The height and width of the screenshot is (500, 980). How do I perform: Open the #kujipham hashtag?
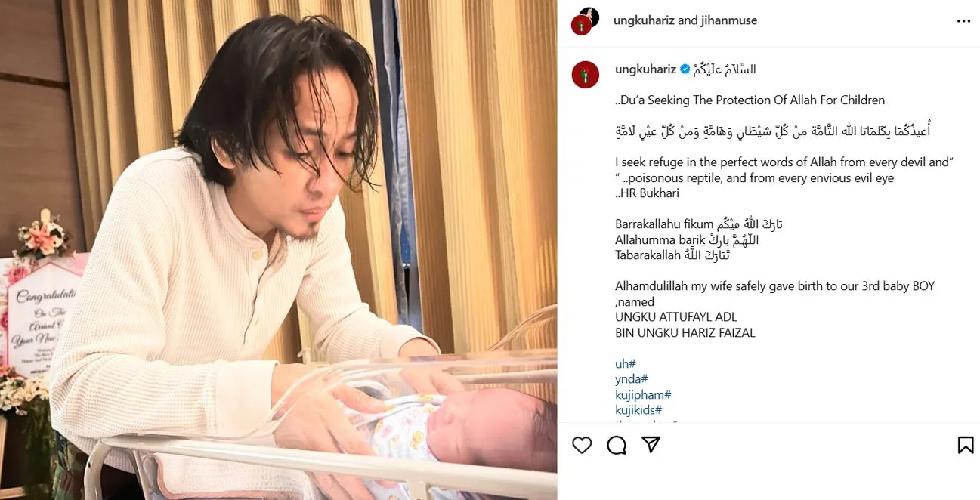[x=643, y=395]
